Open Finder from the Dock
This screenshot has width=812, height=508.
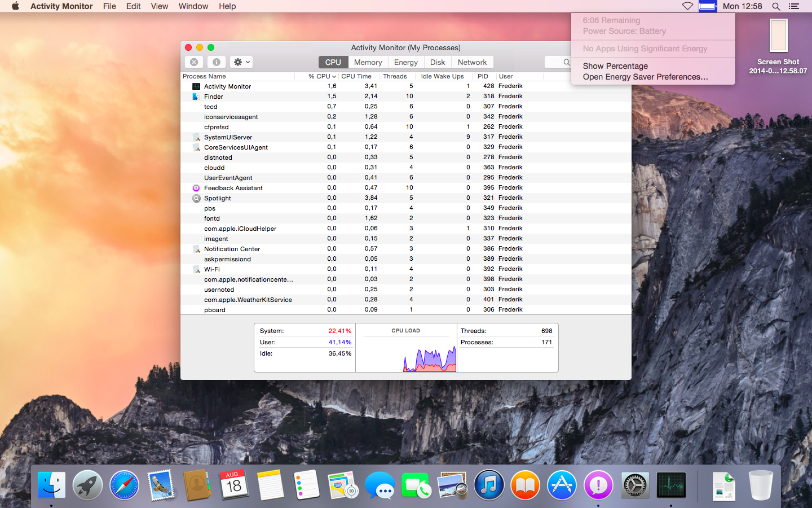click(x=51, y=485)
